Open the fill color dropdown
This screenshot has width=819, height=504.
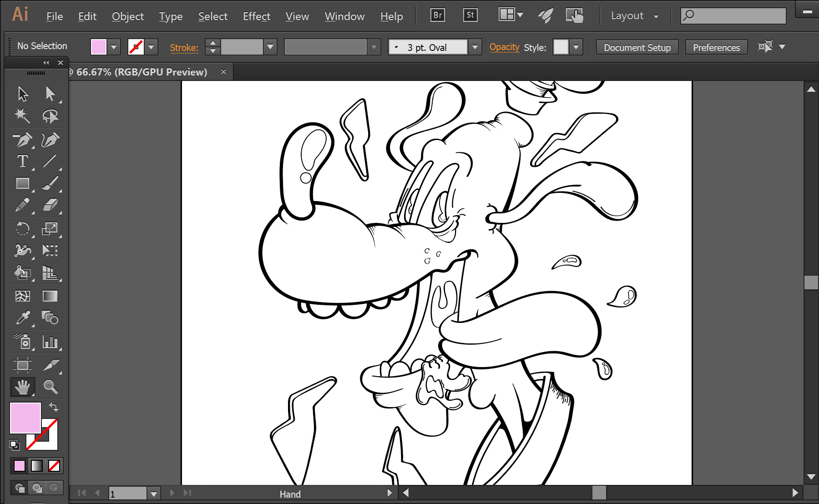[114, 47]
